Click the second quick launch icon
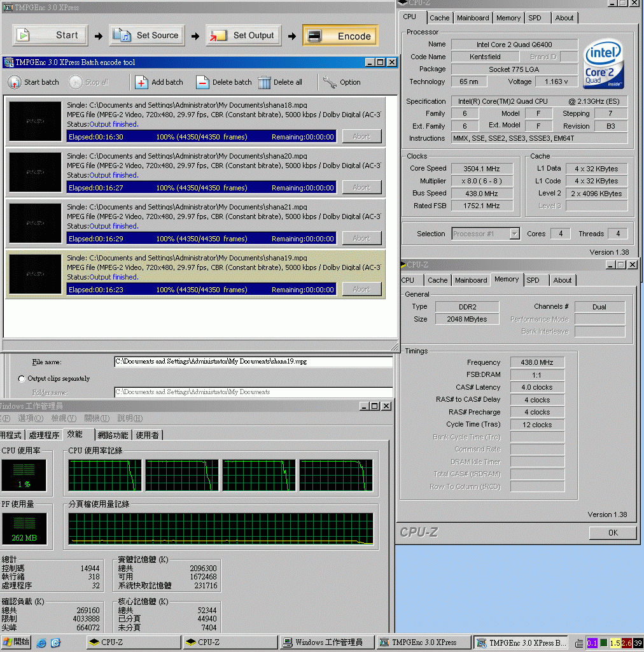 pyautogui.click(x=55, y=643)
